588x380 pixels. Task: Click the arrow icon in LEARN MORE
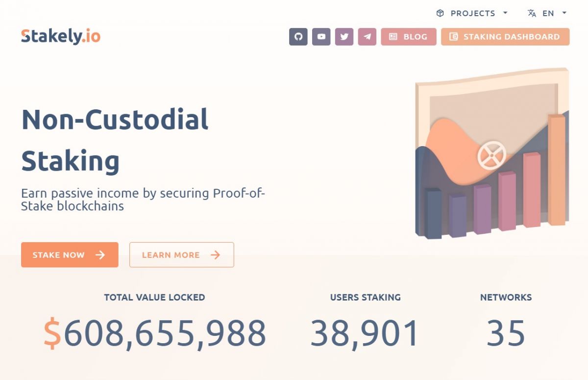[215, 254]
